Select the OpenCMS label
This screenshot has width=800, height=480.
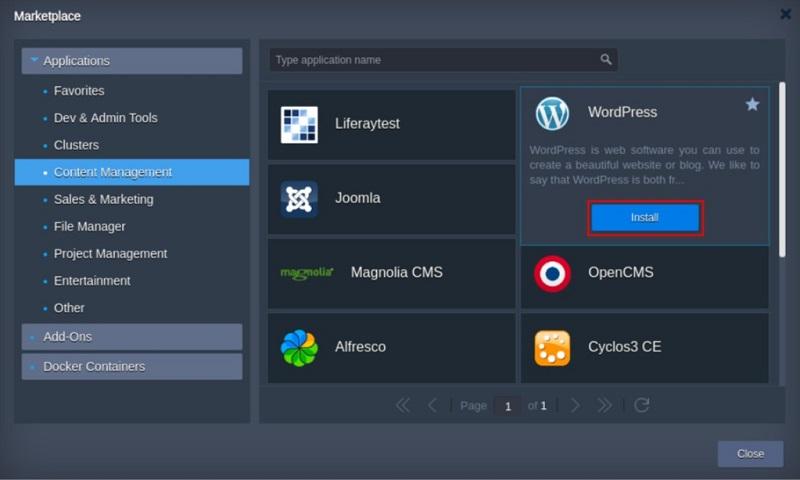[620, 272]
